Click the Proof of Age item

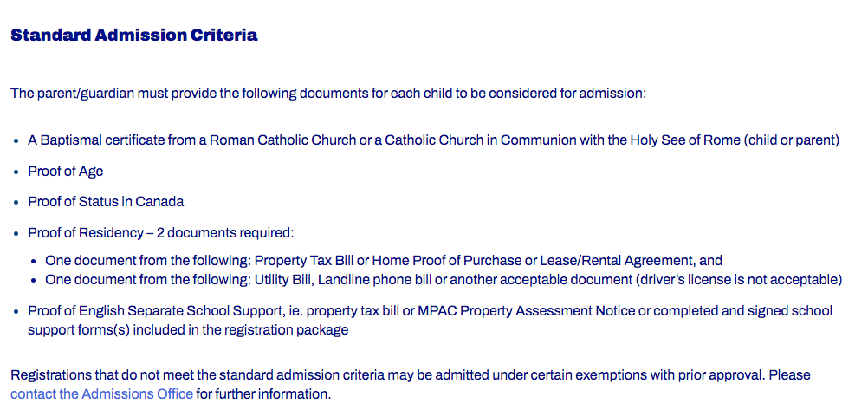pos(65,171)
